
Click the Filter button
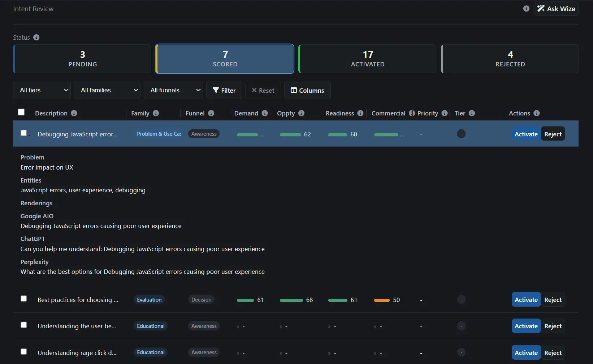224,90
